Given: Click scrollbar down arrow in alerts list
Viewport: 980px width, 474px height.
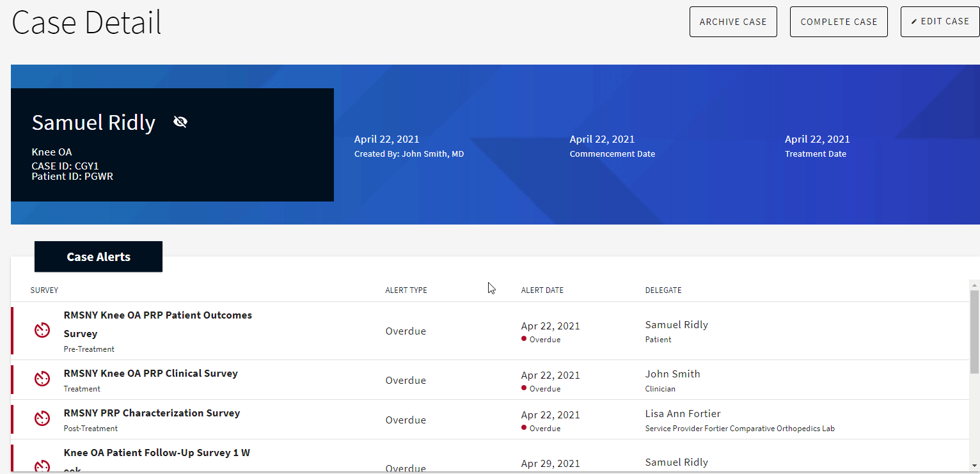Looking at the screenshot, I should coord(974,466).
